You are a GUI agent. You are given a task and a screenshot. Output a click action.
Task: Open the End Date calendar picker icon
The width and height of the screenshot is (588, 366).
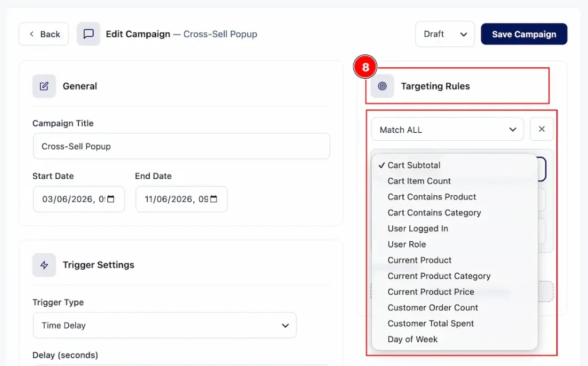(214, 199)
